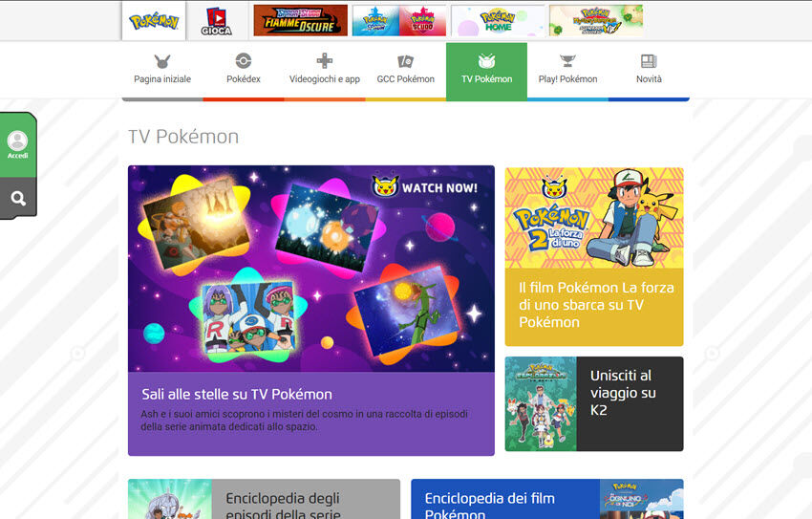Click the Ash and Pikachu illustration
The height and width of the screenshot is (519, 812).
click(632, 218)
